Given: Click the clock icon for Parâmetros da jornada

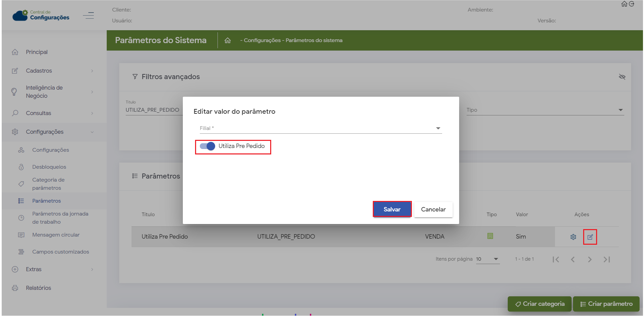Looking at the screenshot, I should (21, 218).
